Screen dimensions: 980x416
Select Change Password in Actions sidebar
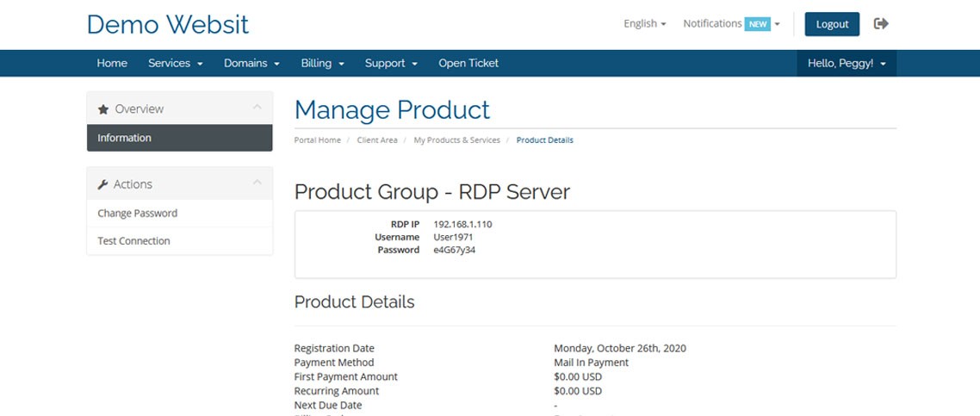(x=138, y=214)
